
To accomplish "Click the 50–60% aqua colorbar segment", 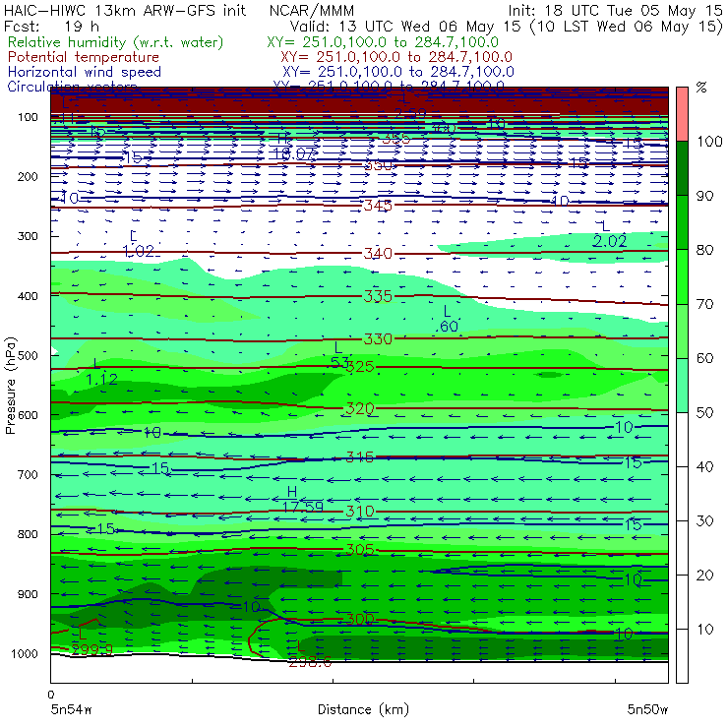I will pos(682,386).
